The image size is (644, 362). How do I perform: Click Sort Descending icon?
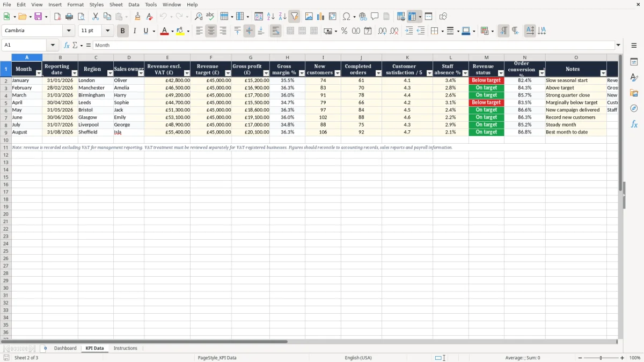282,17
